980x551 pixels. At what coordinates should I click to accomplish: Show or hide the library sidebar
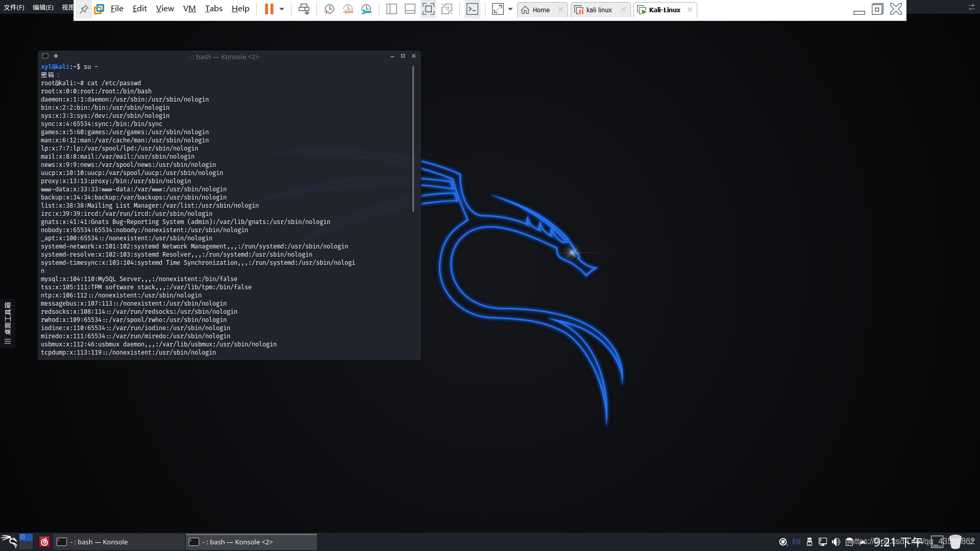(391, 9)
